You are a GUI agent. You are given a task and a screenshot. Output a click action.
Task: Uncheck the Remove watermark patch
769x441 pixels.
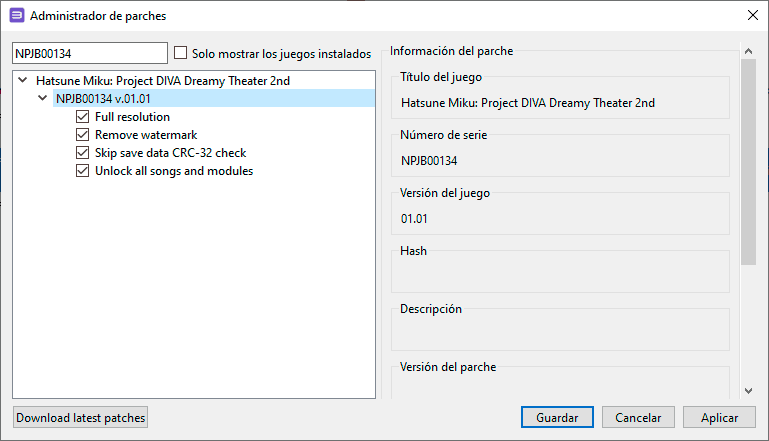tap(82, 134)
